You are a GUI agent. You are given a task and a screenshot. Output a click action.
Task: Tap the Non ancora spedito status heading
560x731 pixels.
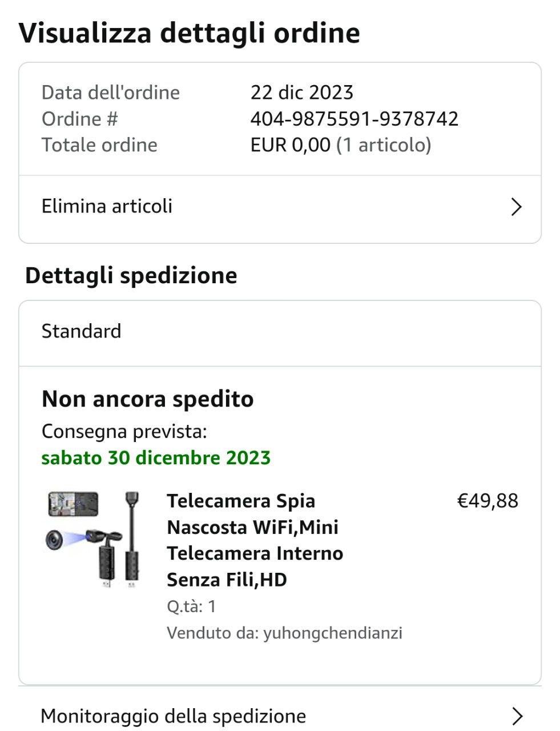point(147,399)
